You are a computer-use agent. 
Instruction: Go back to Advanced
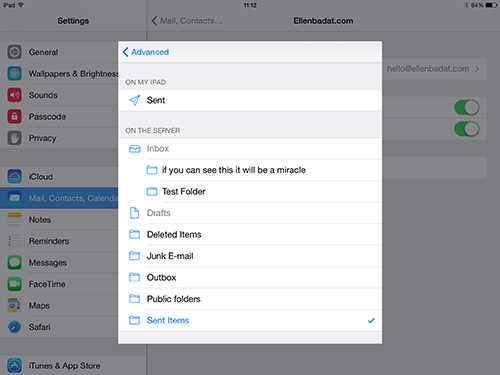[x=146, y=52]
